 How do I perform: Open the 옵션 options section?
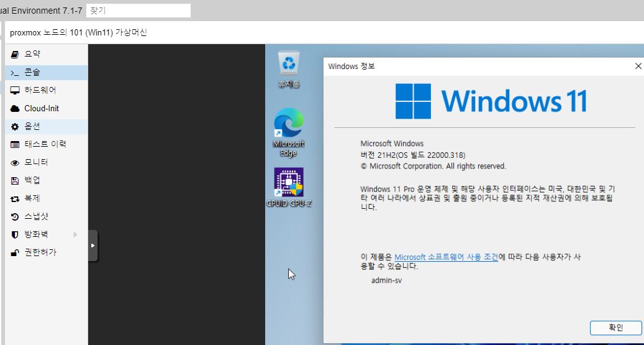[47, 126]
